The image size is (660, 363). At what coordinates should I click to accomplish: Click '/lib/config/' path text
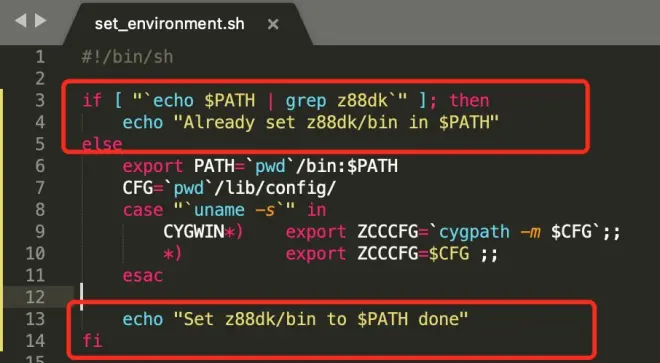275,188
